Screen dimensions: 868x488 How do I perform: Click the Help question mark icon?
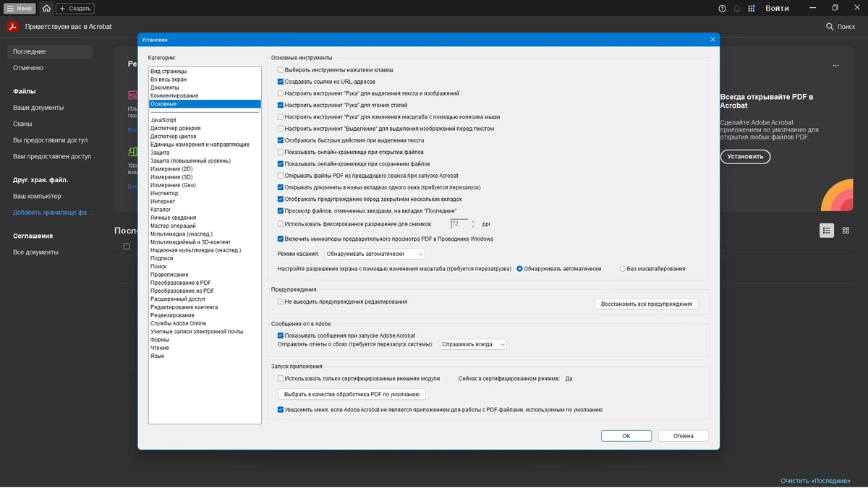722,8
